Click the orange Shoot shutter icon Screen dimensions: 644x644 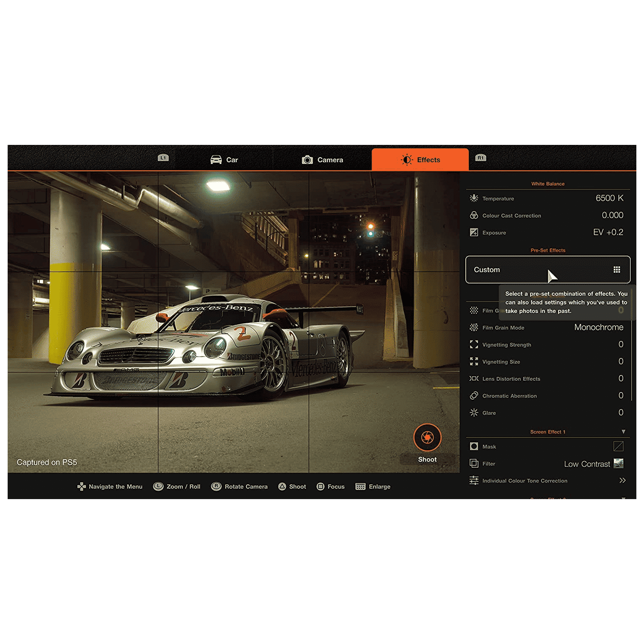(427, 438)
